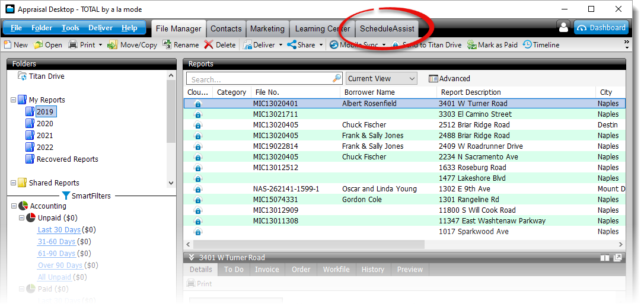
Task: Open the Share dropdown arrow
Action: coord(321,45)
